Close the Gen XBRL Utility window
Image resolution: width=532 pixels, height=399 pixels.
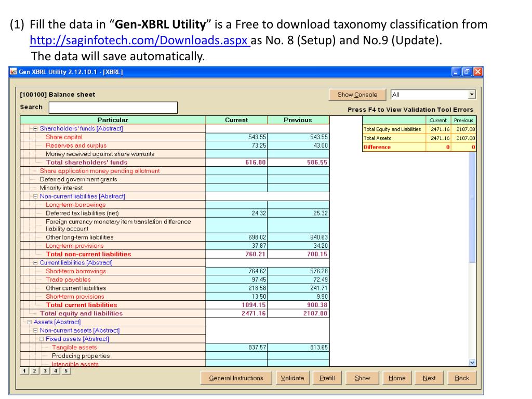tap(478, 72)
